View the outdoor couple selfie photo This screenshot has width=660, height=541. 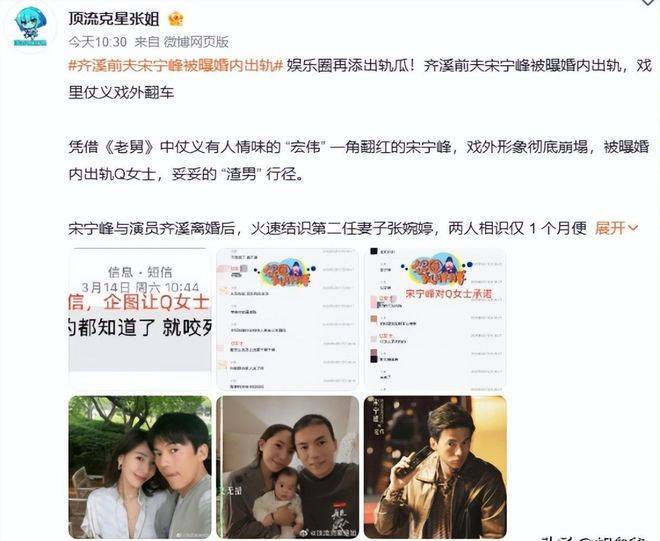coord(140,467)
